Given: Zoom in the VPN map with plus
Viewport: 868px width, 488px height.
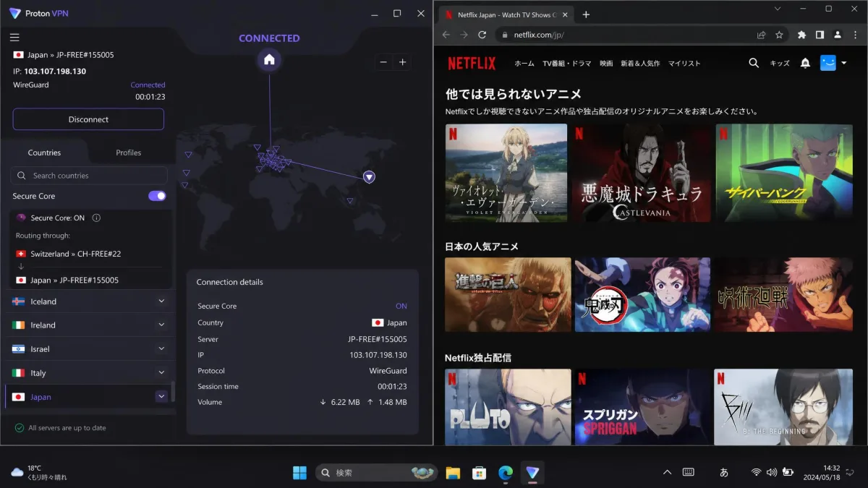Looking at the screenshot, I should 403,62.
